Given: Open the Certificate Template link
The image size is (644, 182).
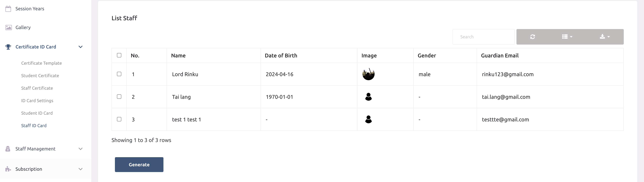Looking at the screenshot, I should click(x=41, y=63).
